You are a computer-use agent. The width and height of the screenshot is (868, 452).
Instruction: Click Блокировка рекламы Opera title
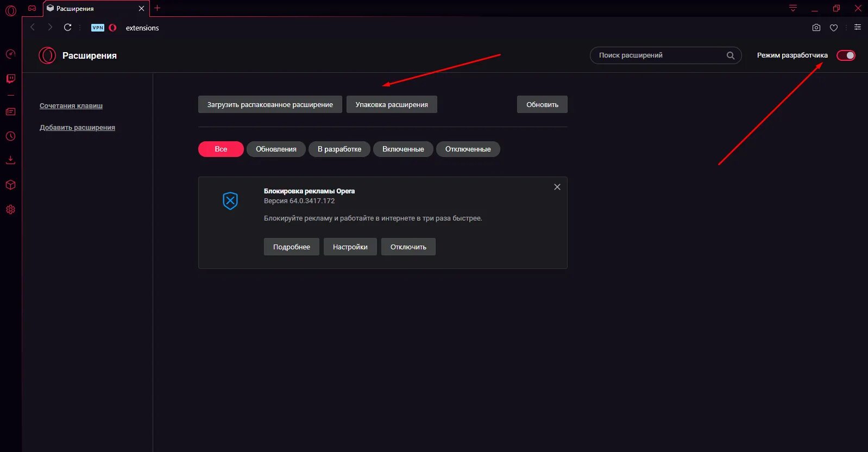(309, 191)
